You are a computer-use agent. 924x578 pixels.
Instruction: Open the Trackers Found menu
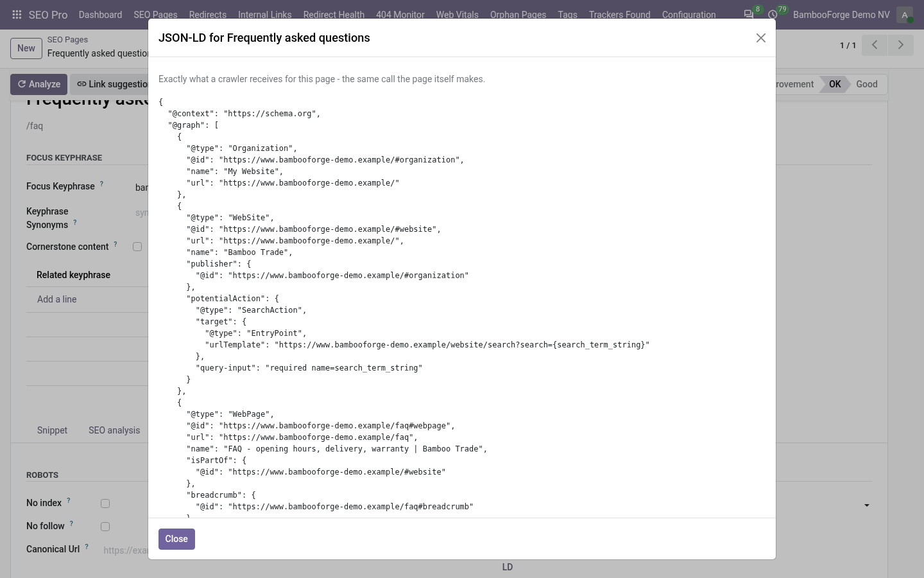[620, 15]
